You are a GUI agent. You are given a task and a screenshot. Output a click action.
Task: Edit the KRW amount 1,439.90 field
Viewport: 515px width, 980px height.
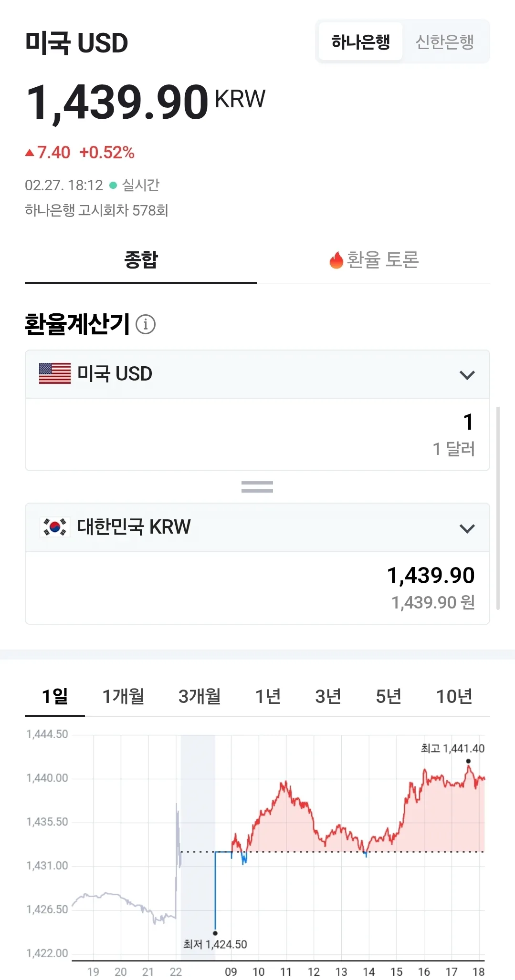point(257,588)
